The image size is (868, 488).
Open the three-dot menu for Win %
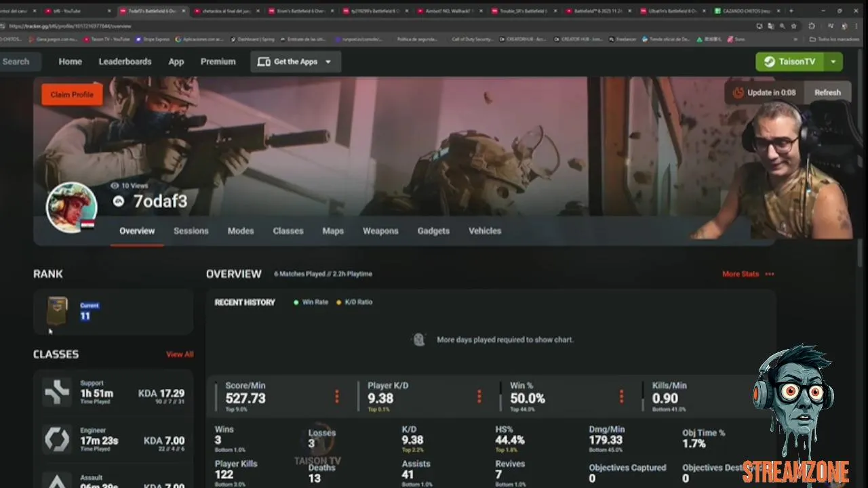coord(621,396)
